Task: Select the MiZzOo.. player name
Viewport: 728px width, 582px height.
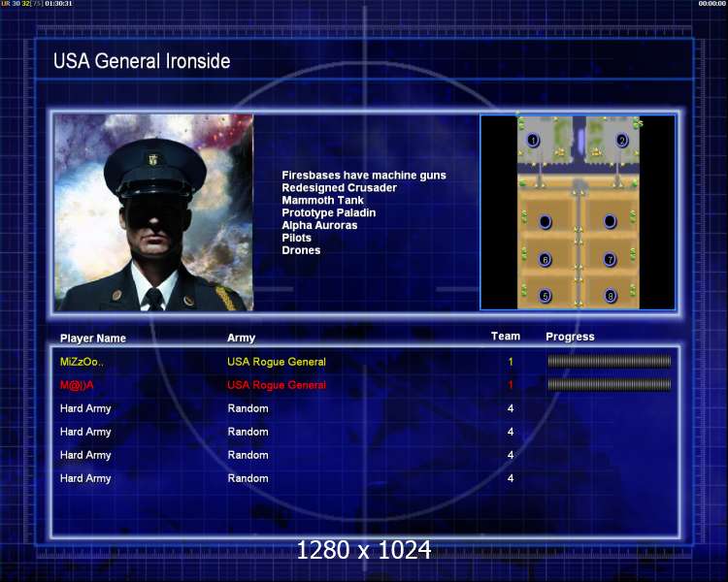Action: click(x=82, y=362)
